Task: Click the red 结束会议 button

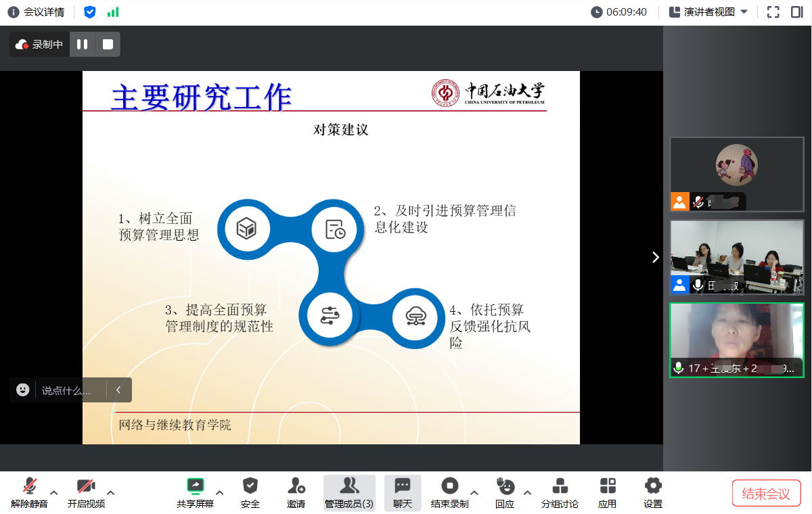Action: [x=766, y=494]
